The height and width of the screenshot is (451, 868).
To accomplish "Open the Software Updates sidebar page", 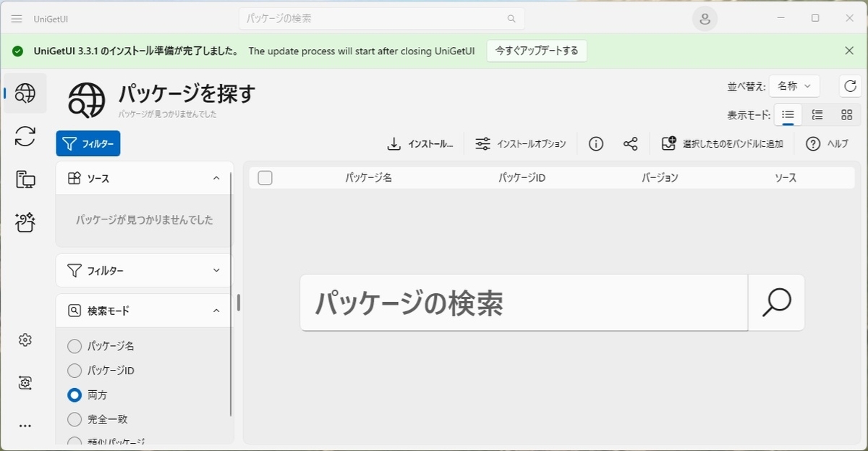I will click(x=25, y=136).
